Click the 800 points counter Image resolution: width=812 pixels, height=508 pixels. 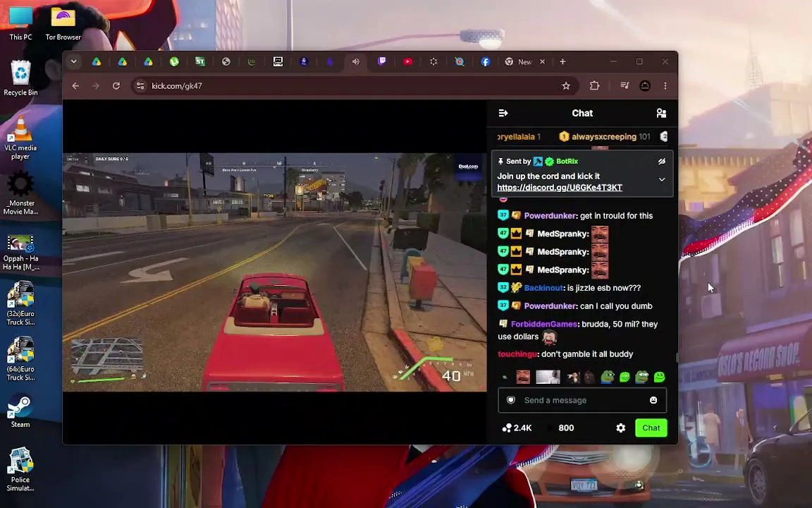560,428
